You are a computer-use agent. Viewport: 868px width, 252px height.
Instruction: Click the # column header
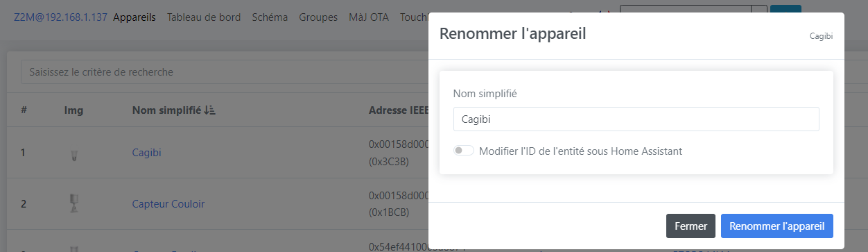pyautogui.click(x=24, y=110)
